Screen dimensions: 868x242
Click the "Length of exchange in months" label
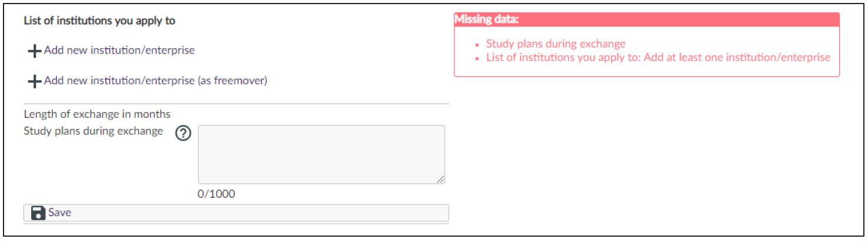[97, 114]
